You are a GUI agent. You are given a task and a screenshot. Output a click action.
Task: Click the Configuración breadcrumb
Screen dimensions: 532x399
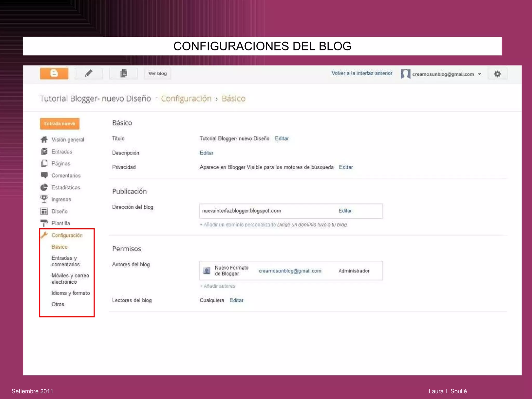[x=186, y=98]
